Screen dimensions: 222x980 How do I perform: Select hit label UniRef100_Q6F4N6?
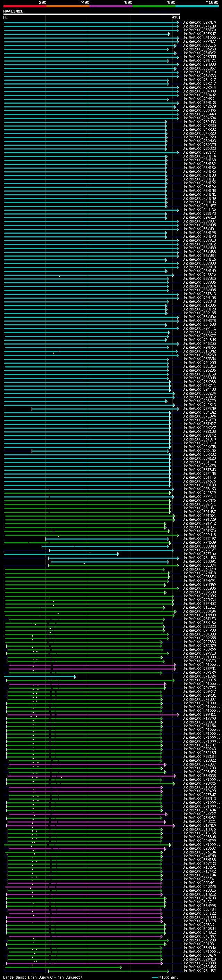click(199, 473)
